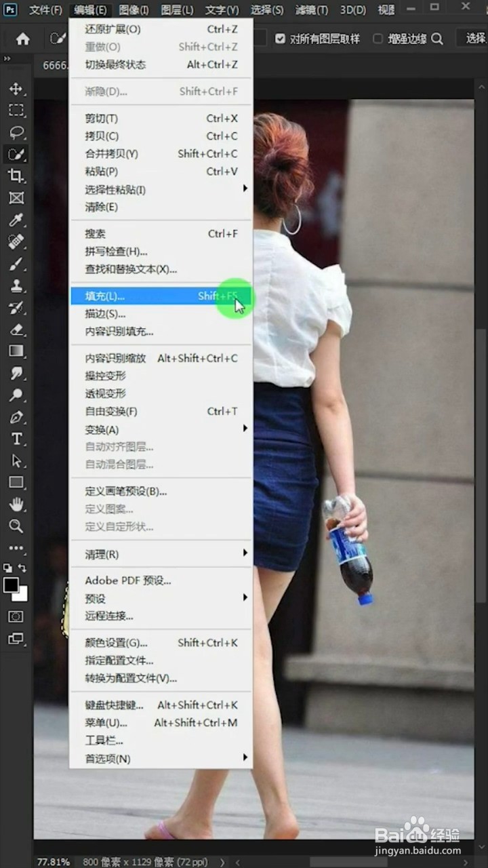Open the status bar info arrow
This screenshot has height=868, width=488.
click(222, 862)
